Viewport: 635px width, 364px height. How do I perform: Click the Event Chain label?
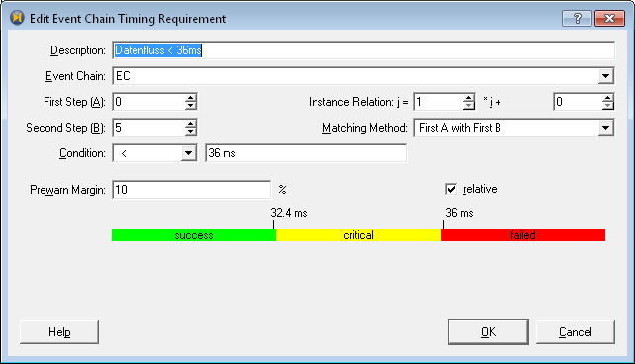pyautogui.click(x=75, y=76)
